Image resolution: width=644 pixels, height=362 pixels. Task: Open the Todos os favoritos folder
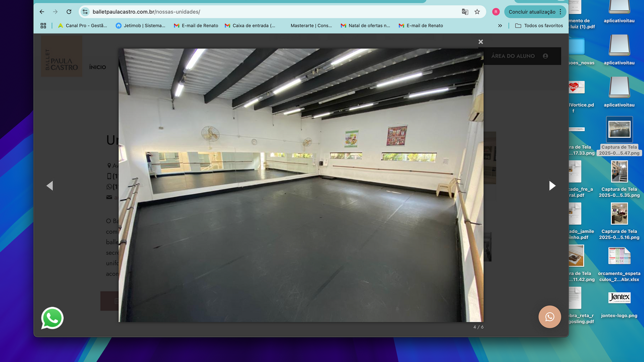539,26
